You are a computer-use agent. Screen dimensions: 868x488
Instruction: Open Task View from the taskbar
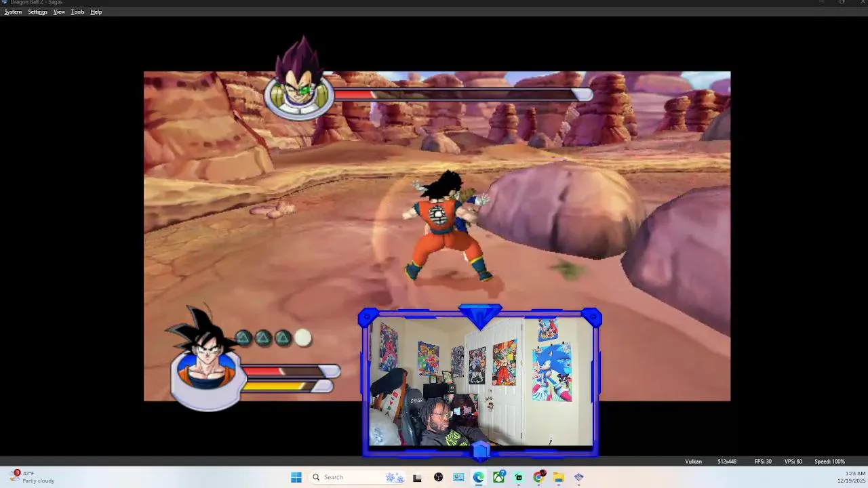417,477
